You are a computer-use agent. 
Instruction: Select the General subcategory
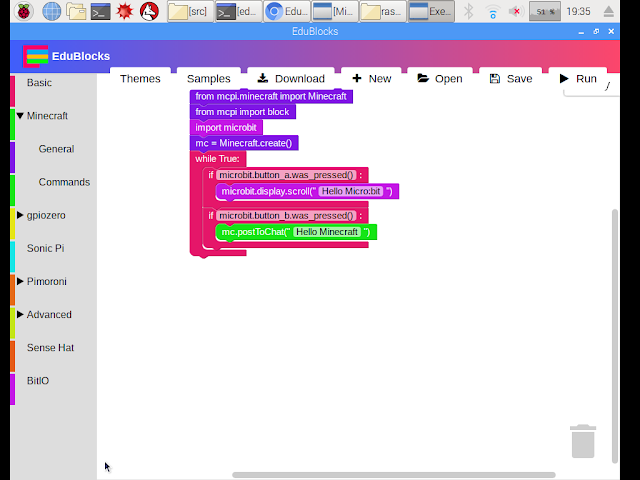pos(56,149)
